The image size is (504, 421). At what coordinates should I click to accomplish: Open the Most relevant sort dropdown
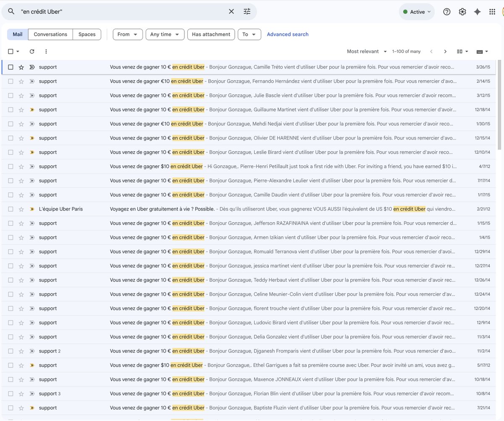[367, 51]
